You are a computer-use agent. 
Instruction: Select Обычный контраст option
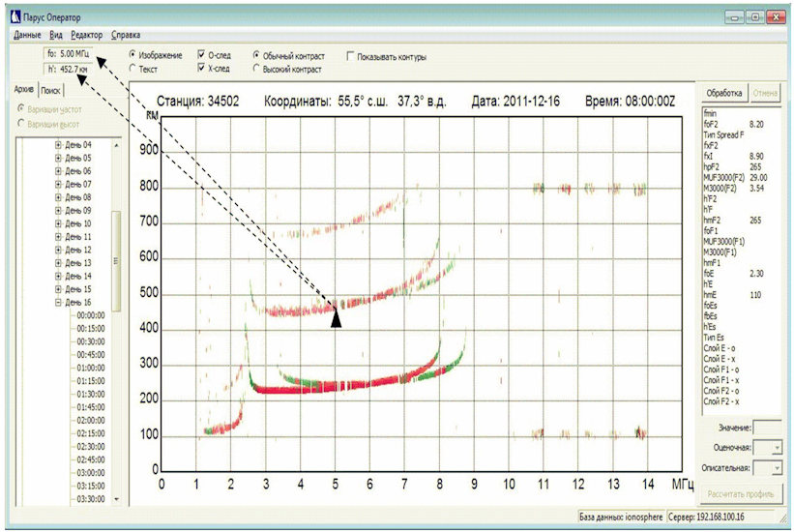(x=256, y=55)
